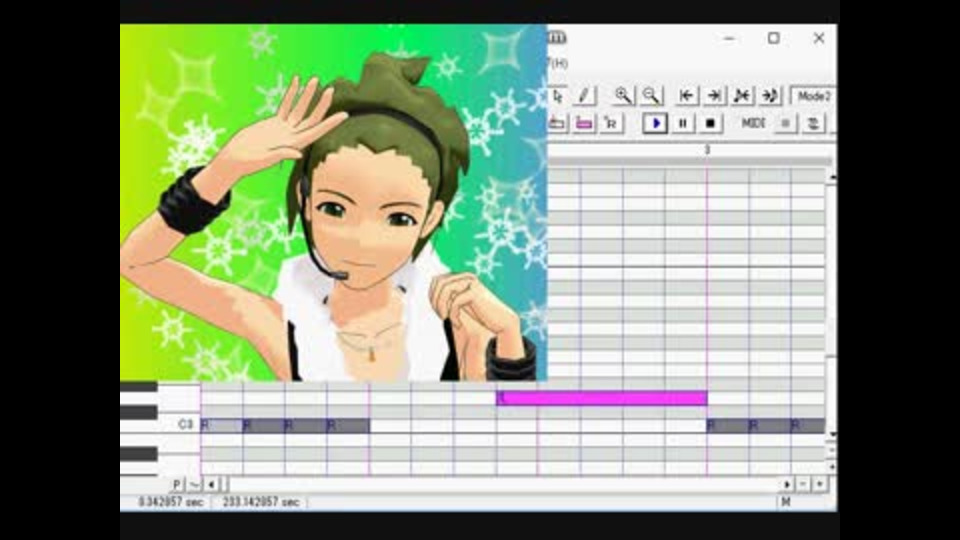This screenshot has height=540, width=960.
Task: Click horizontal scrollbar right arrow
Action: pos(787,484)
